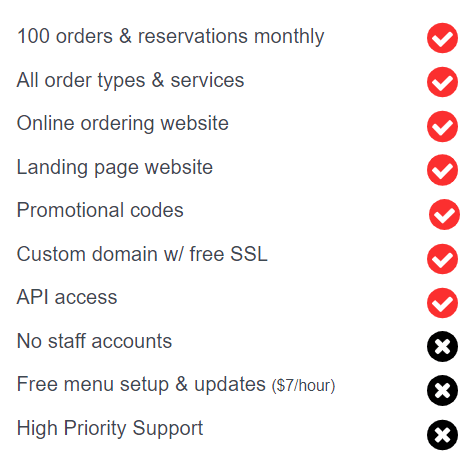473x461 pixels.
Task: Click 'Custom domain w/ free SSL' text
Action: pyautogui.click(x=142, y=254)
